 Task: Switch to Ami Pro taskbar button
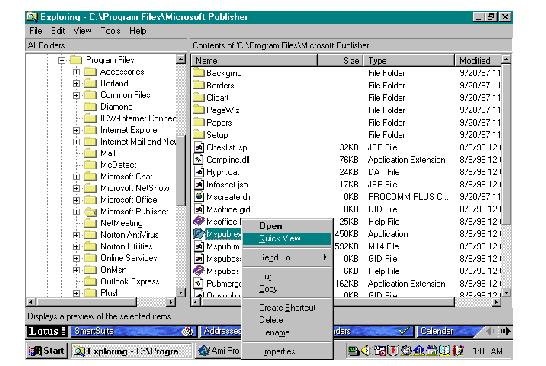218,351
